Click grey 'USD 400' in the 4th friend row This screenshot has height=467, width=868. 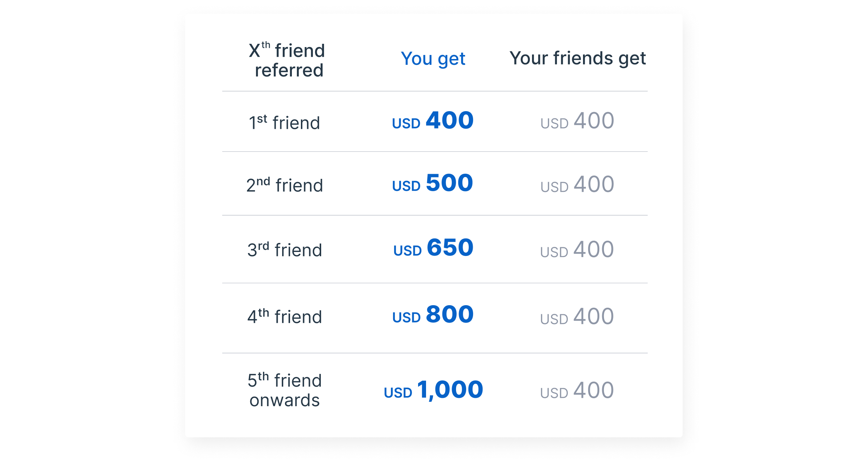tap(577, 316)
